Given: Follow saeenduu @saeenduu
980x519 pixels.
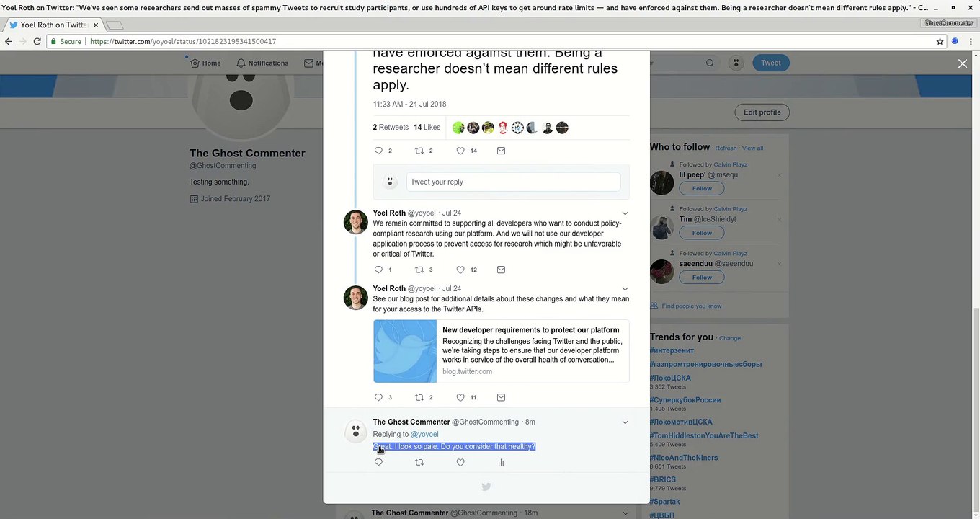Looking at the screenshot, I should click(x=702, y=278).
